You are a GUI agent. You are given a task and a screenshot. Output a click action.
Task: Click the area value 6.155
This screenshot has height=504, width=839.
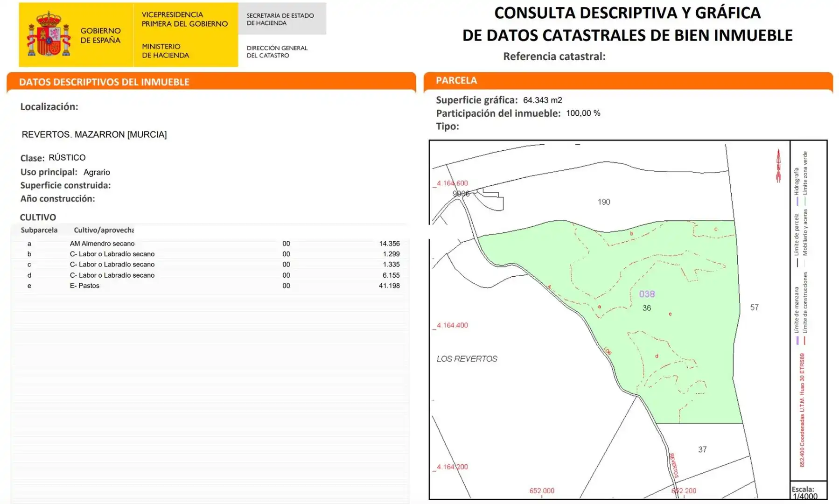pos(391,275)
